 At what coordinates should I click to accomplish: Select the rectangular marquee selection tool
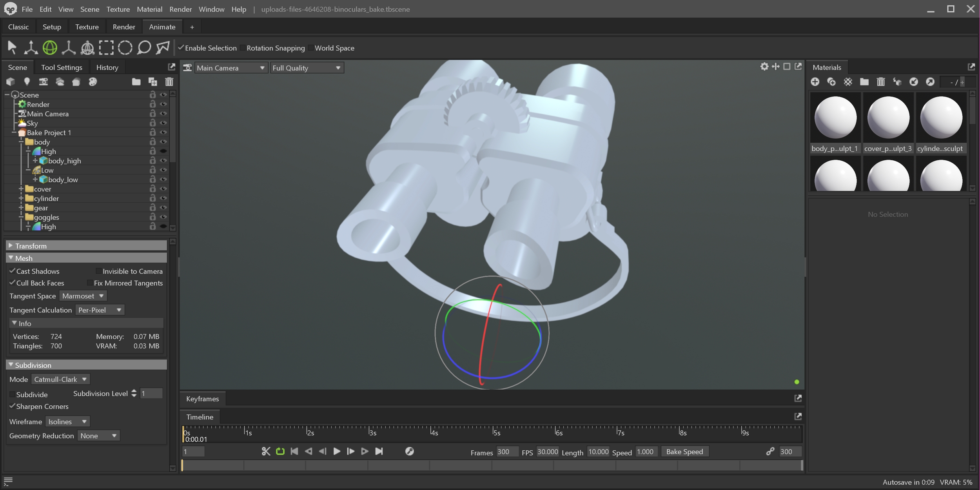point(106,48)
